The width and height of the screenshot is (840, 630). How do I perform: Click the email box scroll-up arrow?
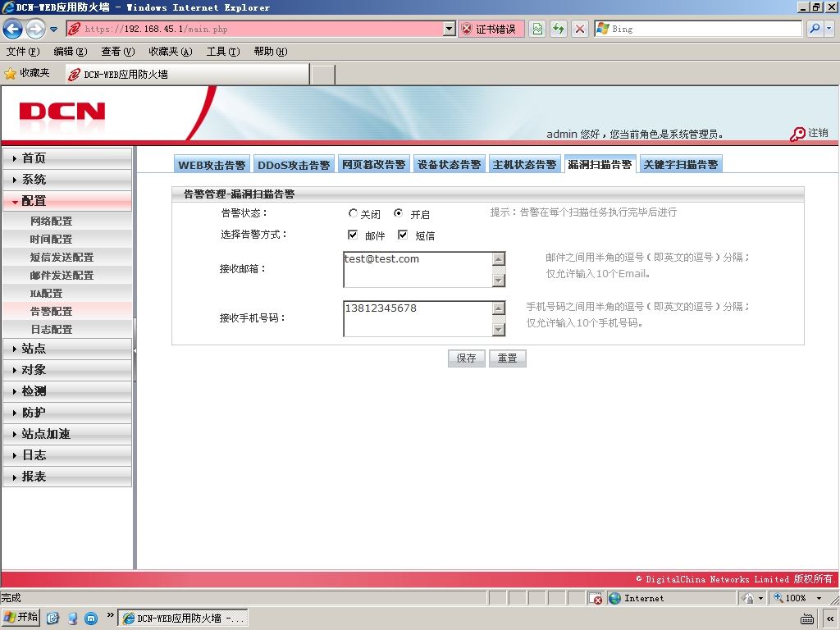(x=499, y=259)
